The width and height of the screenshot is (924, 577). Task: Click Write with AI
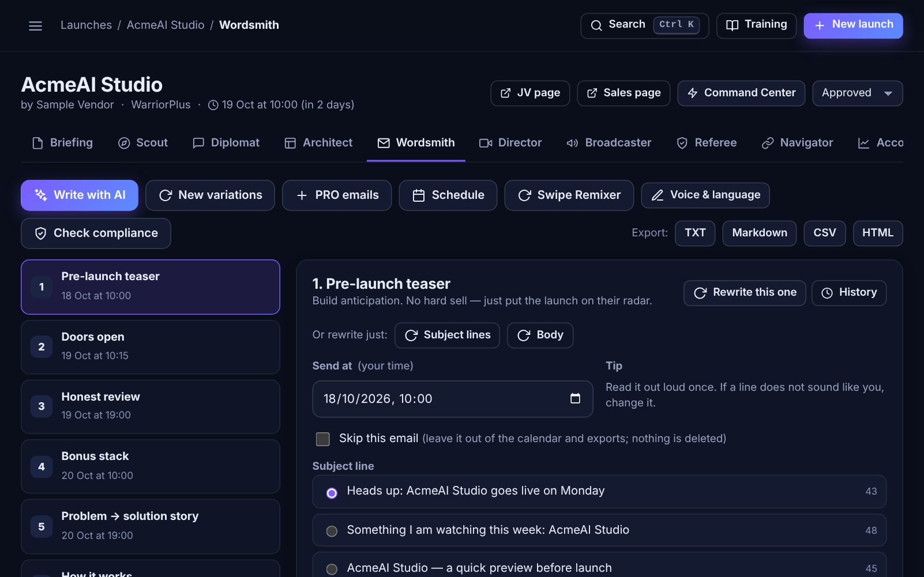[80, 195]
